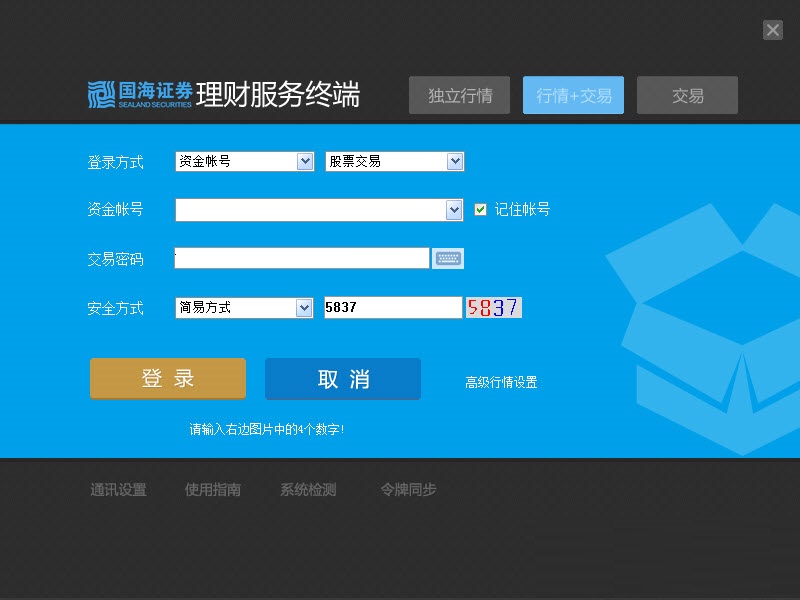The image size is (800, 600).
Task: Open the 简易方式 security method dropdown
Action: click(304, 308)
